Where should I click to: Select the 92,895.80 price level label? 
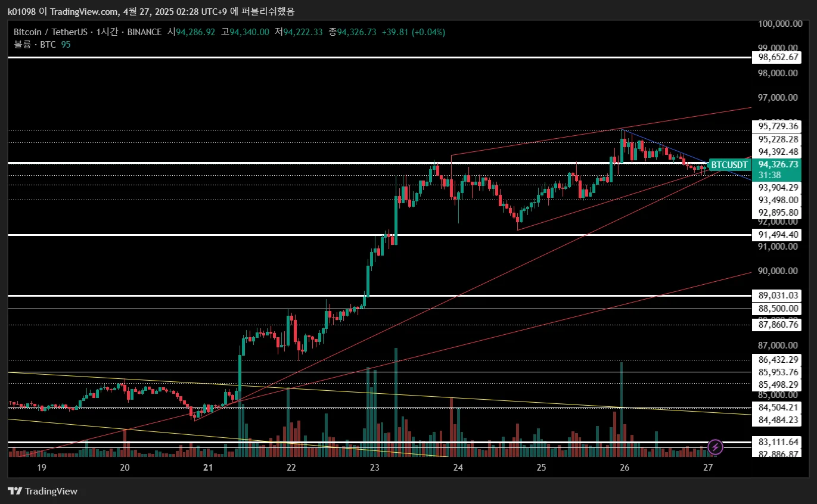tap(778, 213)
